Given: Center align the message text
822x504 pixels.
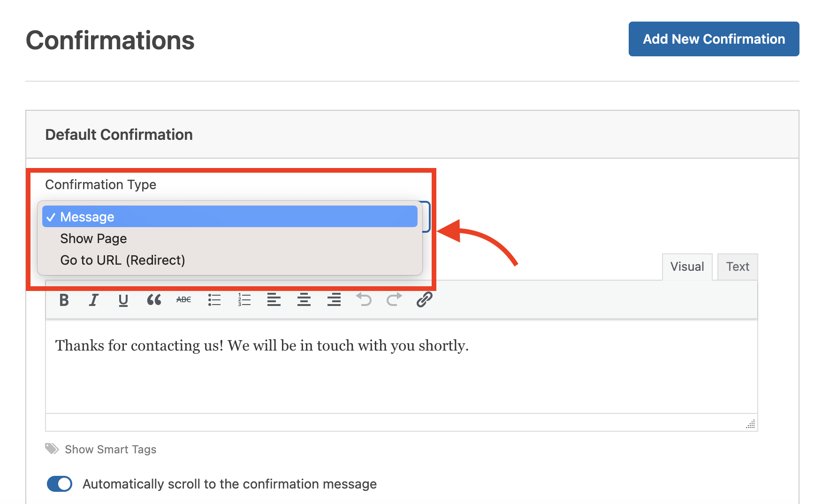Looking at the screenshot, I should [x=304, y=299].
